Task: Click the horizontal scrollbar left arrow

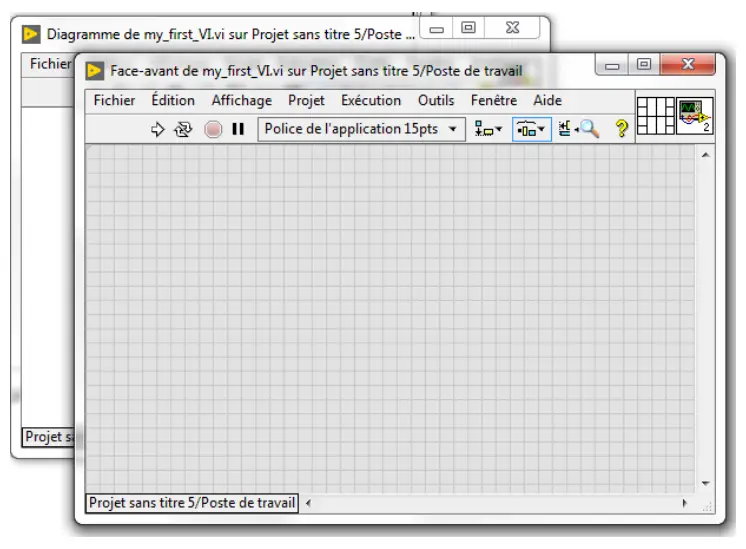Action: (x=308, y=503)
